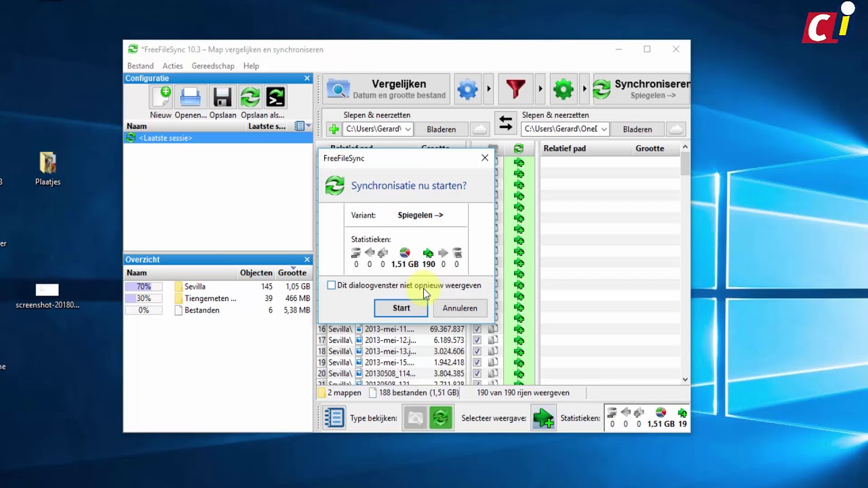Select the Tiengemeten folder in Overzicht
This screenshot has width=868, height=488.
[218, 298]
